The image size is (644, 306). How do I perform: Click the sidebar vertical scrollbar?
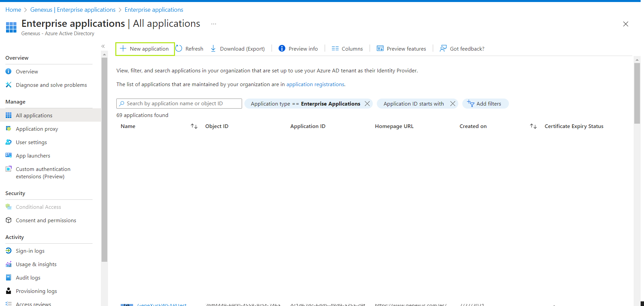104,160
